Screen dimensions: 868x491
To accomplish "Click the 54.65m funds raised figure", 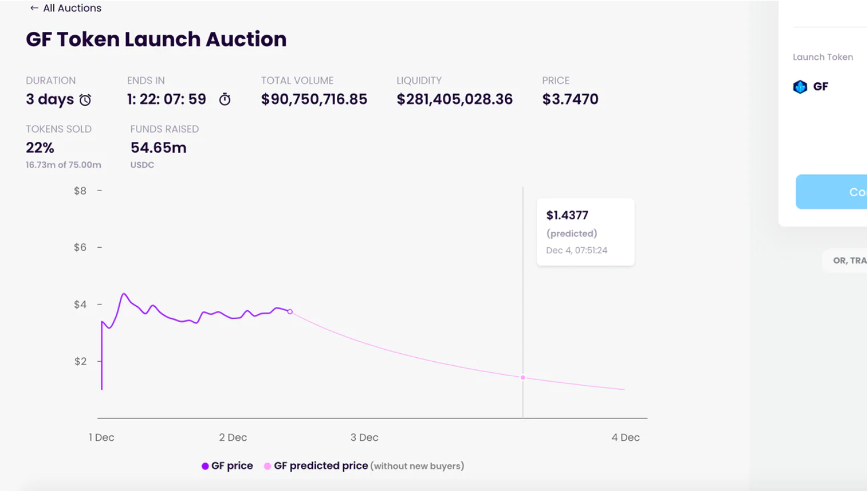I will pos(158,148).
